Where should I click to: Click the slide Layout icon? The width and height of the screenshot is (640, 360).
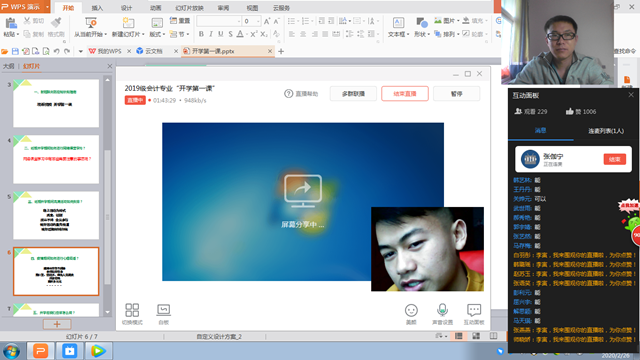click(157, 23)
